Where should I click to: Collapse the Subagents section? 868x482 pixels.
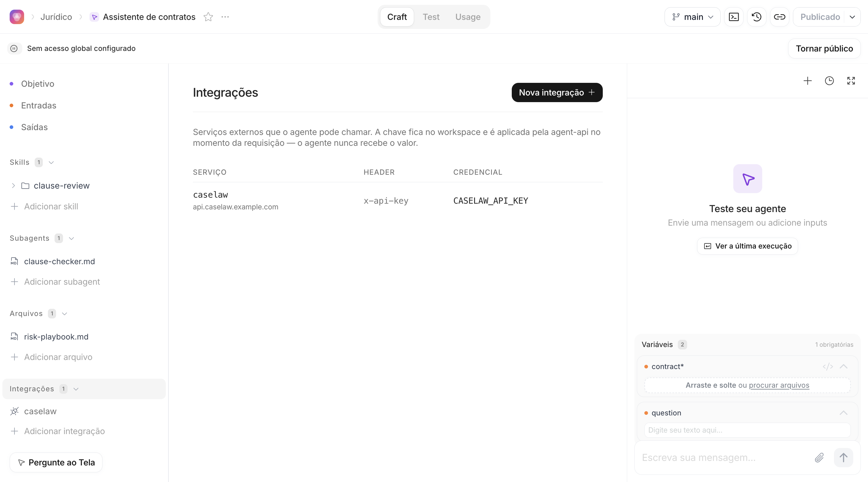(x=71, y=239)
